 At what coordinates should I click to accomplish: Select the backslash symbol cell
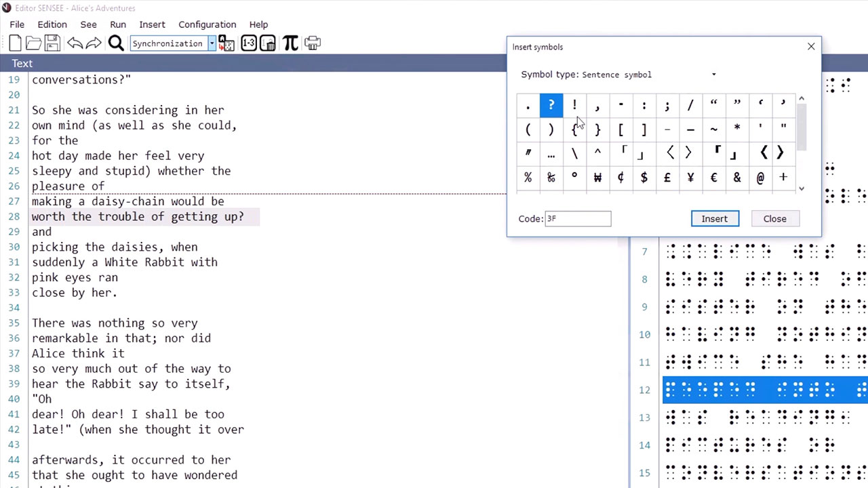click(x=574, y=153)
